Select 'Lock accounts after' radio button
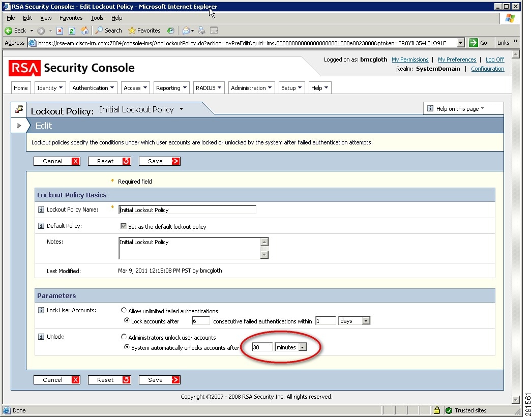532x417 pixels. [127, 320]
